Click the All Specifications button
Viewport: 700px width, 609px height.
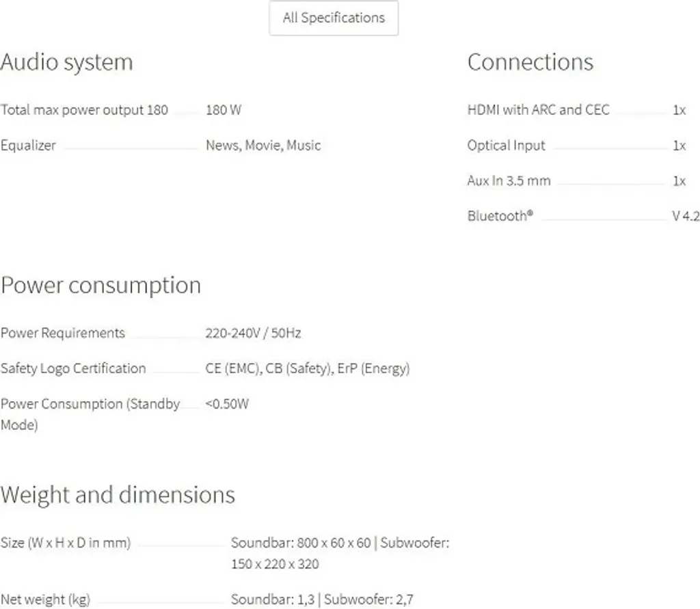click(x=334, y=18)
